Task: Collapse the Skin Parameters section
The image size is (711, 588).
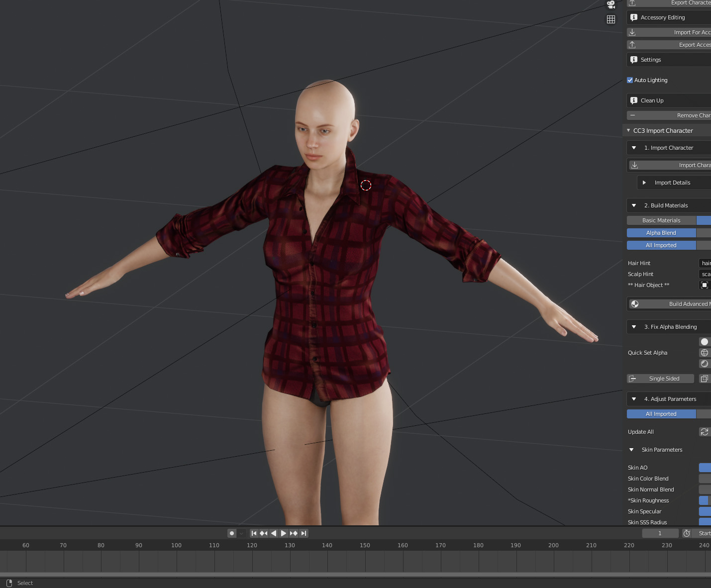Action: click(x=631, y=450)
